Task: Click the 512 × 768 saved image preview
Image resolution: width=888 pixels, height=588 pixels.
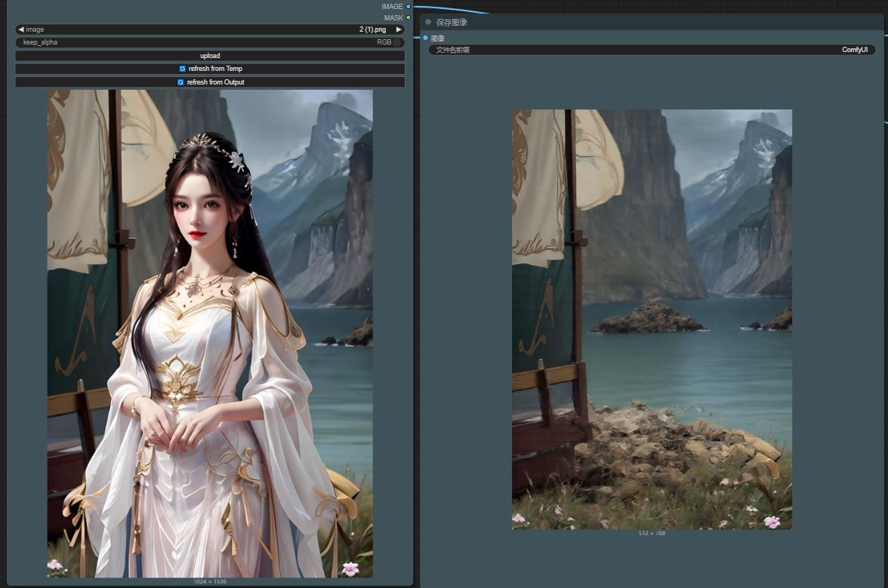Action: tap(652, 321)
